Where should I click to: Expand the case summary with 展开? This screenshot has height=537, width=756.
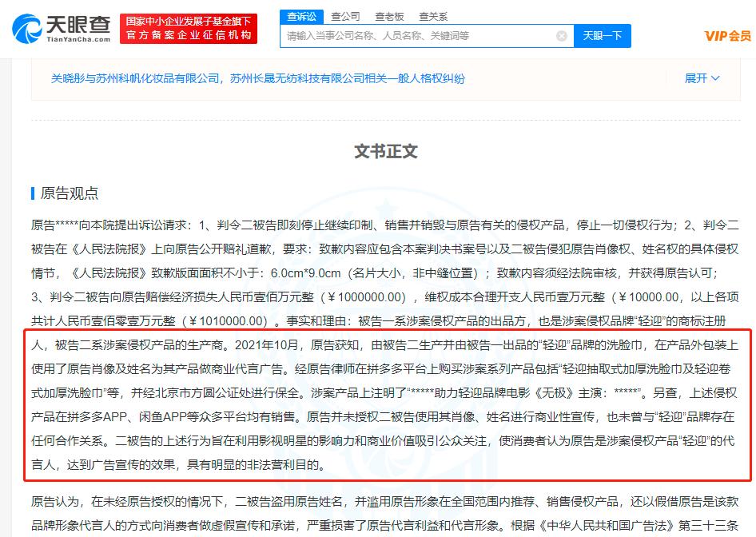694,78
